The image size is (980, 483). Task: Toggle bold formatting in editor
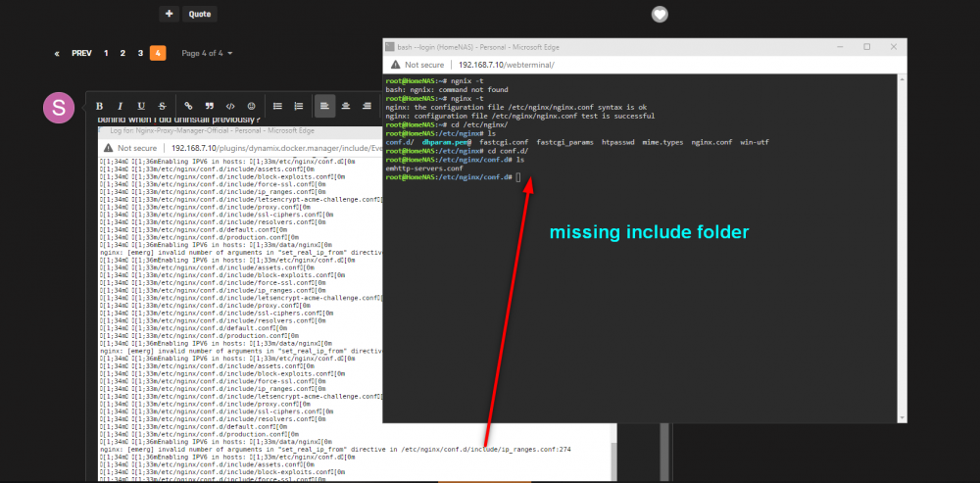point(99,106)
